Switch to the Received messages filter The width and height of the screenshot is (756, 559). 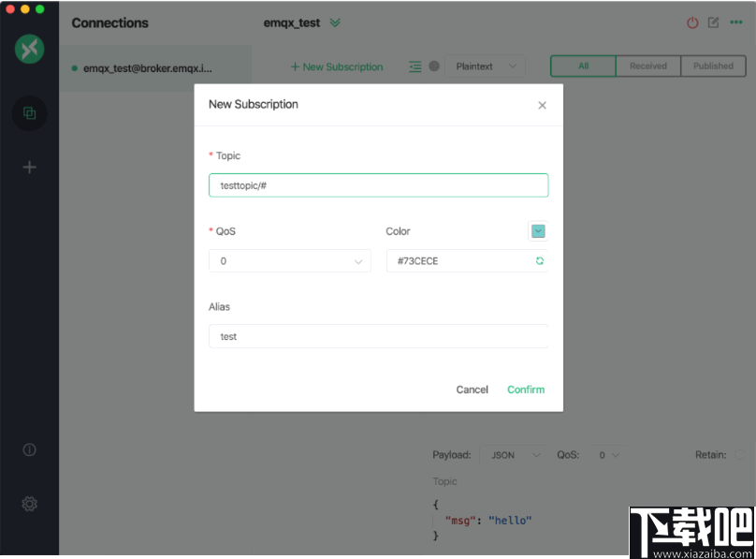(647, 66)
